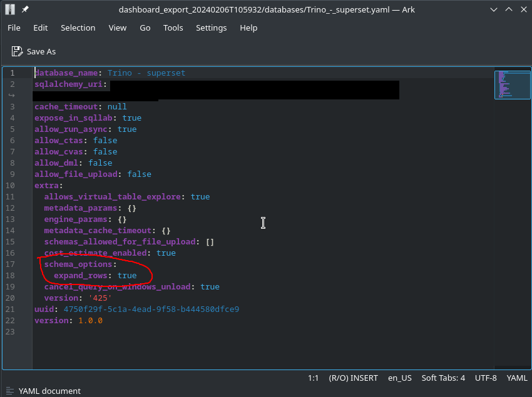This screenshot has width=532, height=397.
Task: Click the 'allow_run_async' key
Action: (x=71, y=129)
